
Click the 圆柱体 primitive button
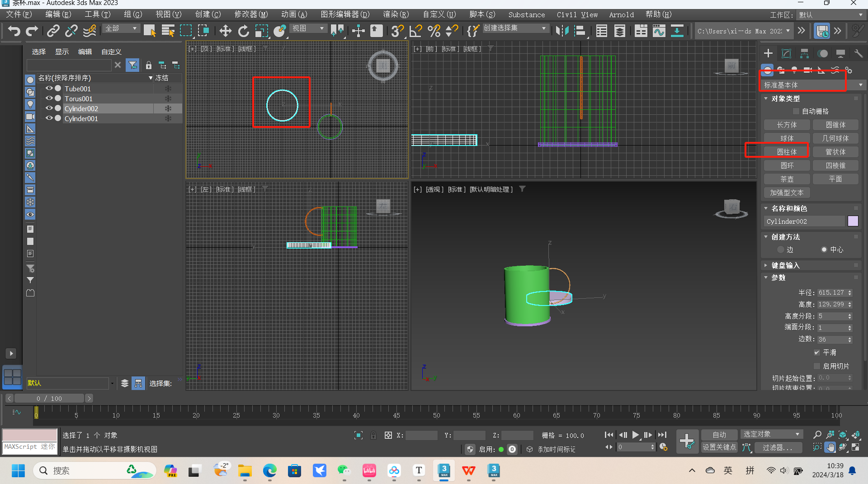pyautogui.click(x=787, y=152)
